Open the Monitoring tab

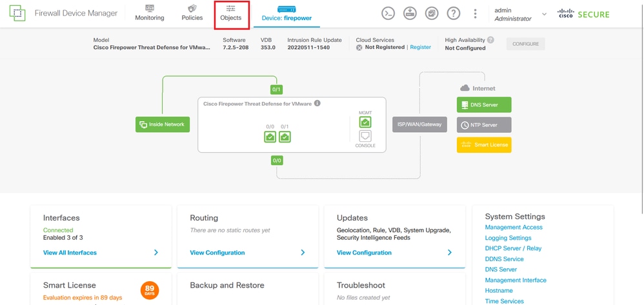click(x=150, y=13)
